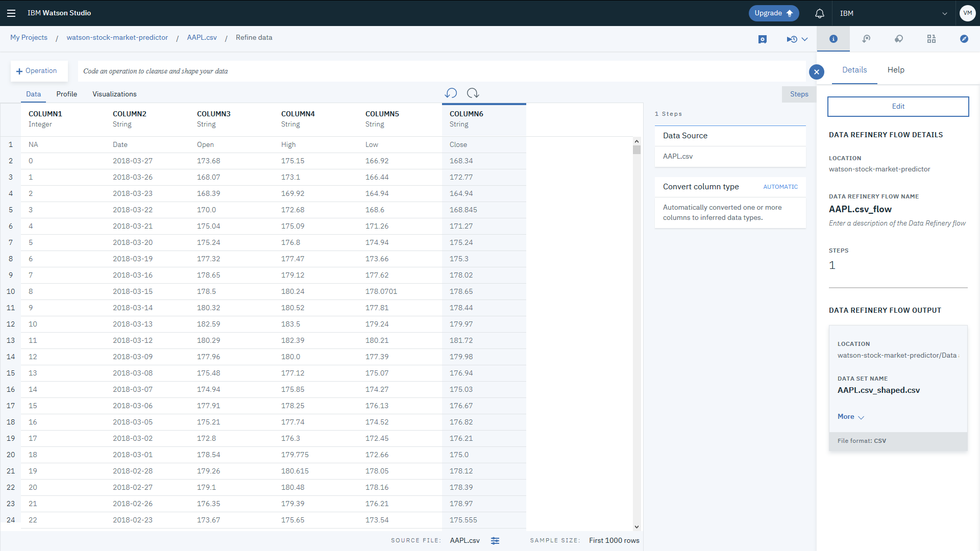This screenshot has width=980, height=551.
Task: Toggle the Steps panel button
Action: point(799,94)
